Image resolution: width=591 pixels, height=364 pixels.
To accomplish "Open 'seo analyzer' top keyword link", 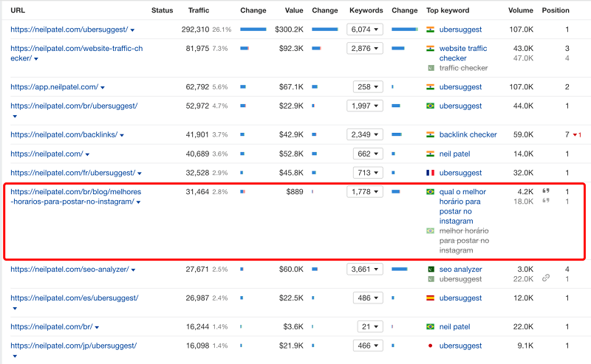I will (460, 269).
